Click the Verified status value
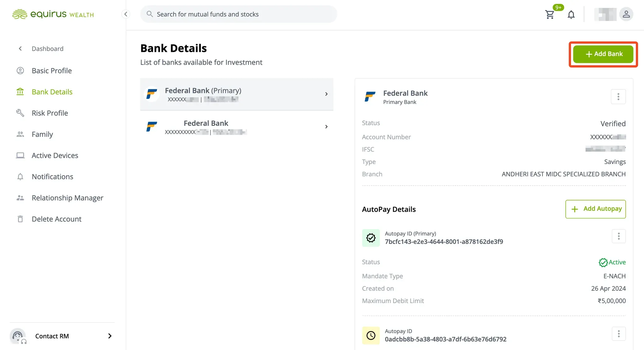This screenshot has width=644, height=350. [613, 123]
